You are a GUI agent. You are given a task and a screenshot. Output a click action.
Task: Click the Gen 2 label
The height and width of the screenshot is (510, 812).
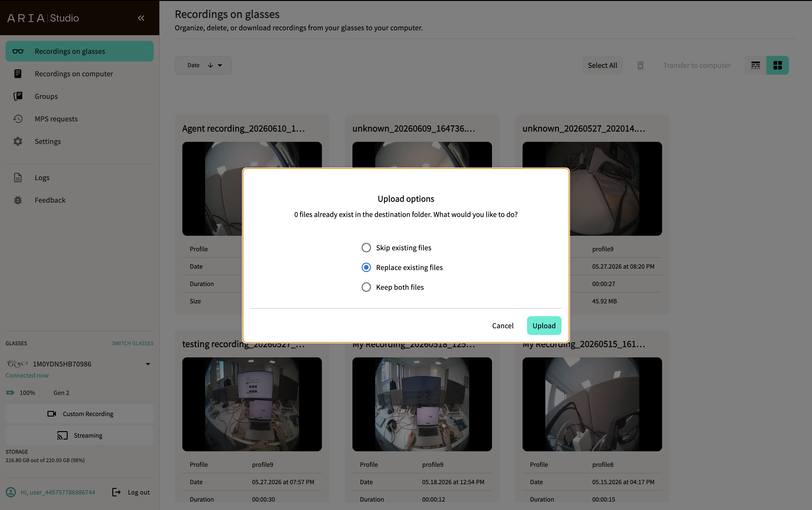coord(61,393)
